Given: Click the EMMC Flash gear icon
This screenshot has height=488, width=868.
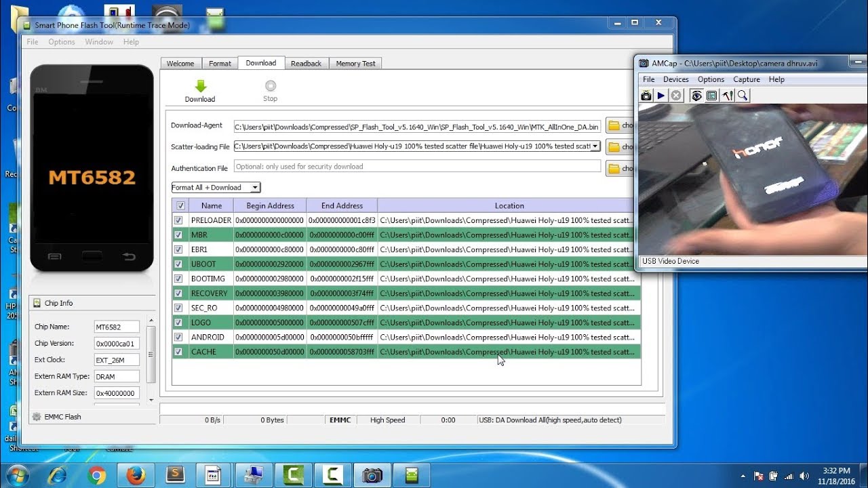Looking at the screenshot, I should click(x=37, y=417).
